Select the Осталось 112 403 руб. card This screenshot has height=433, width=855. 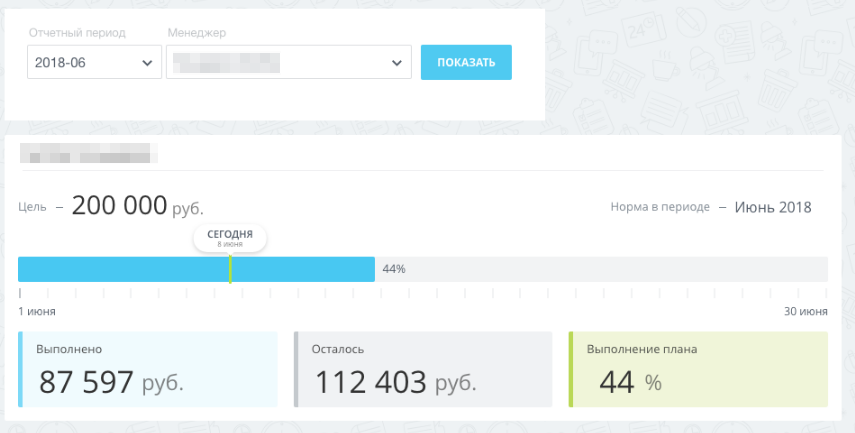423,369
